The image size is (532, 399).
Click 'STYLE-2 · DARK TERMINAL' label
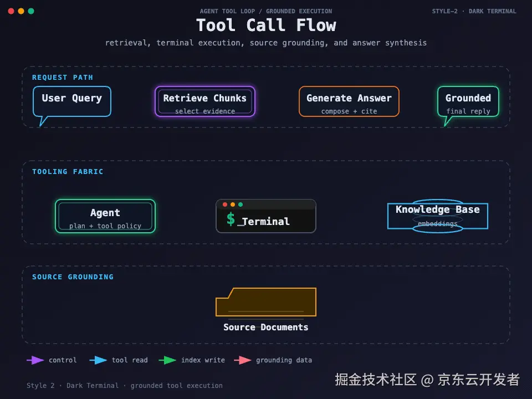click(474, 11)
